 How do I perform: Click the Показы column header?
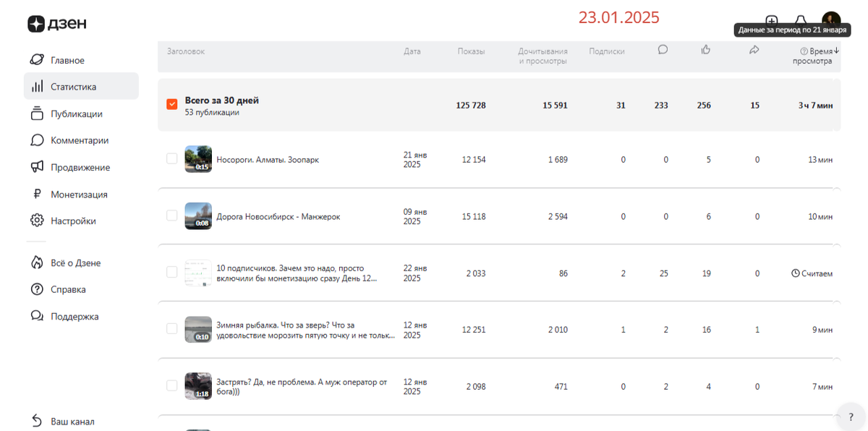(x=471, y=51)
